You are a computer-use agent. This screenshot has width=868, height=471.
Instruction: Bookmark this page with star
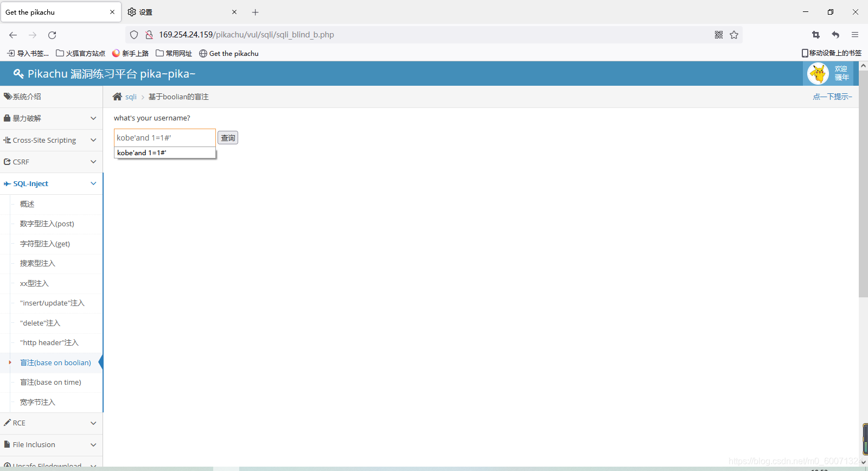pyautogui.click(x=734, y=35)
